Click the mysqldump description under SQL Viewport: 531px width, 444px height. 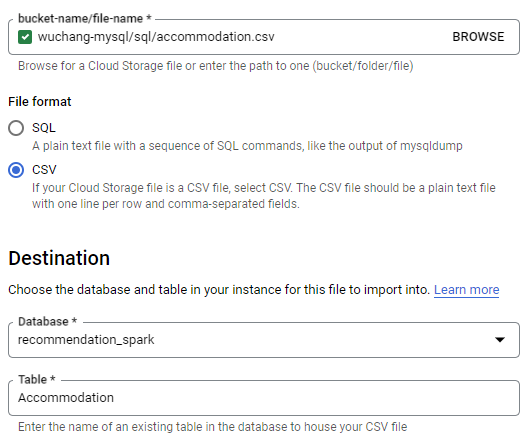(247, 146)
